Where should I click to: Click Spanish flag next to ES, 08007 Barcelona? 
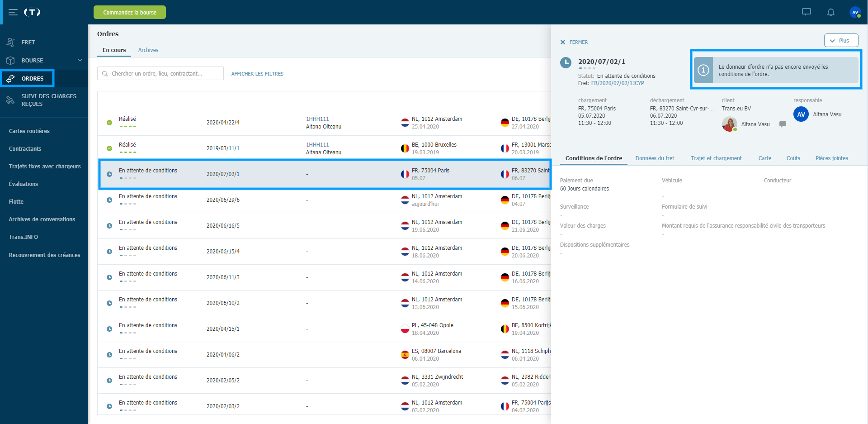(x=405, y=355)
